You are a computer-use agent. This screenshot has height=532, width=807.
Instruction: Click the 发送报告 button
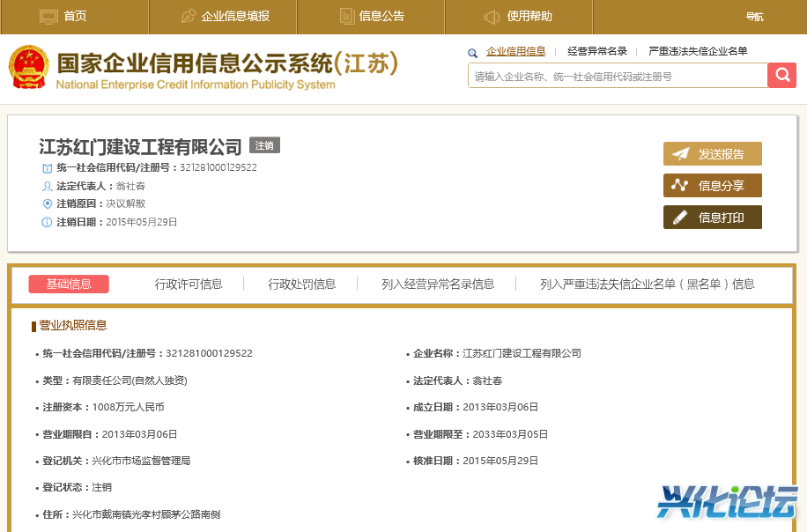tap(713, 154)
